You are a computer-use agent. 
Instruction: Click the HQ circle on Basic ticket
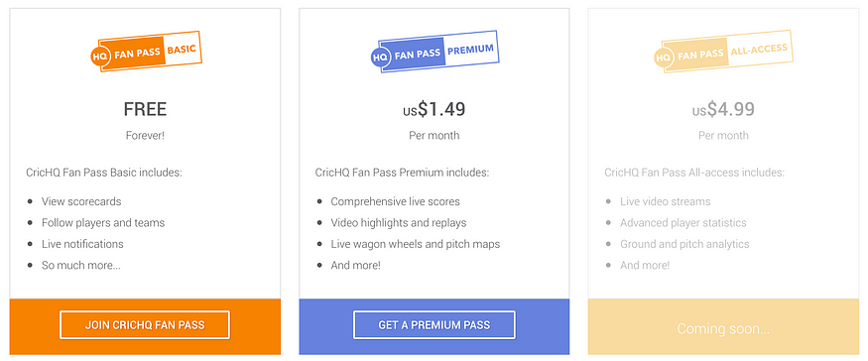pos(99,57)
